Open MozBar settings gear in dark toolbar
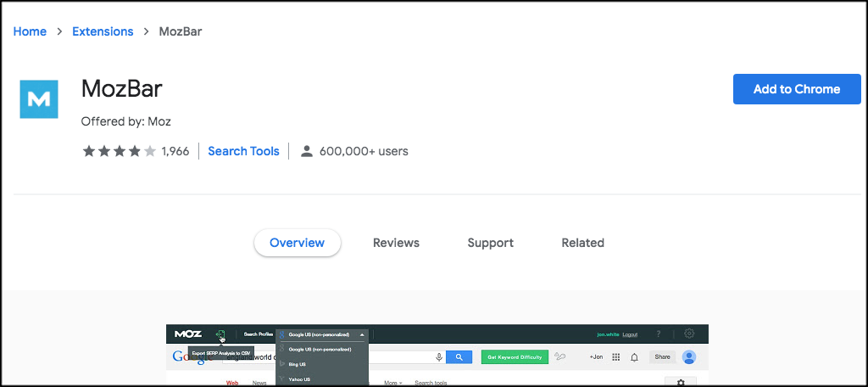 (x=689, y=334)
